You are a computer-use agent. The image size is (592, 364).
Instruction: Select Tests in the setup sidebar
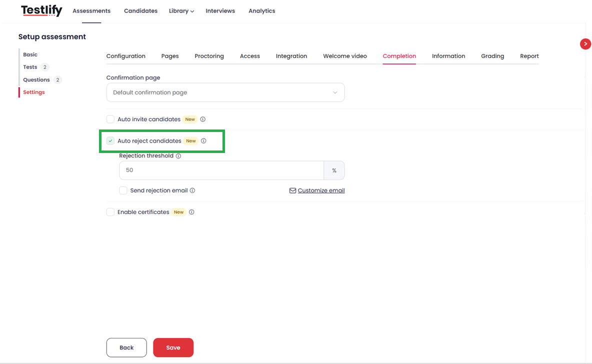[x=30, y=67]
